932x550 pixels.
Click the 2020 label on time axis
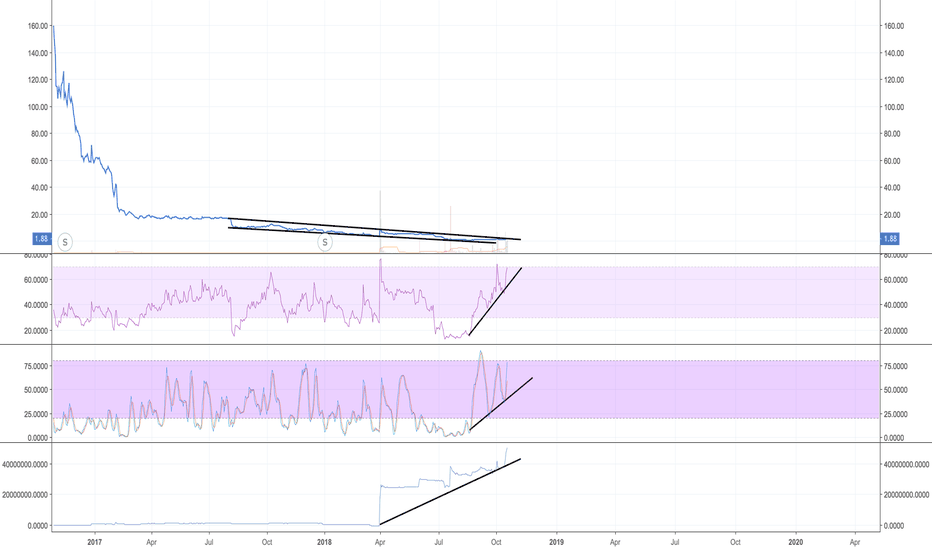coord(795,542)
